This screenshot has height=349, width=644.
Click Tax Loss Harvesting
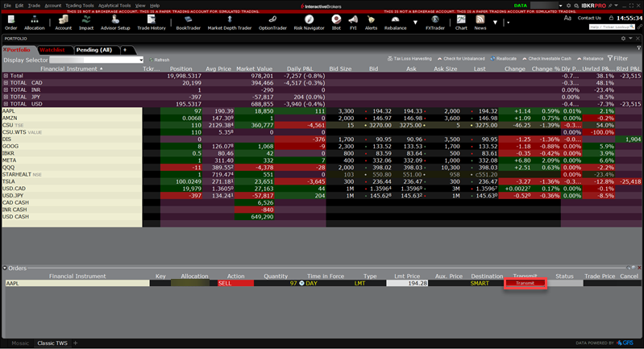click(x=409, y=59)
